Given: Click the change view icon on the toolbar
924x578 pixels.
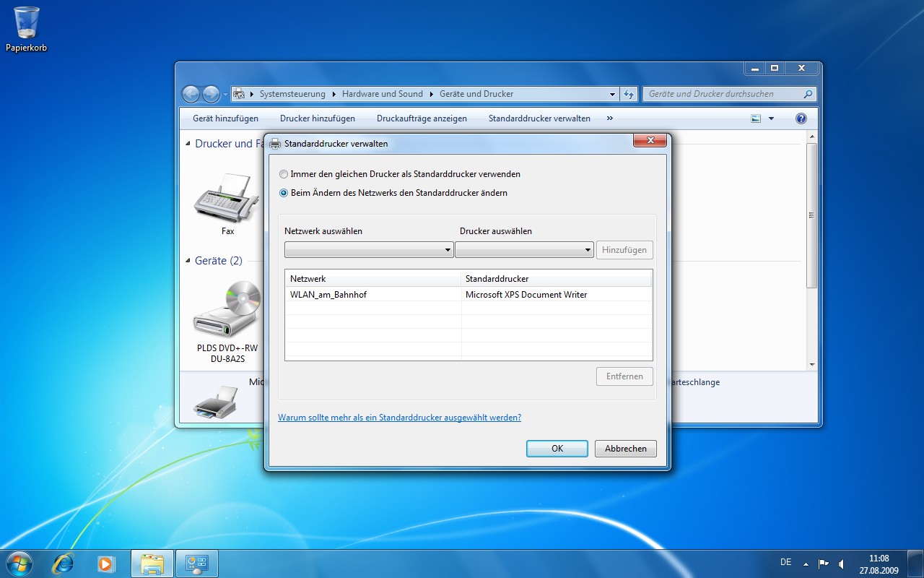Looking at the screenshot, I should click(x=757, y=118).
